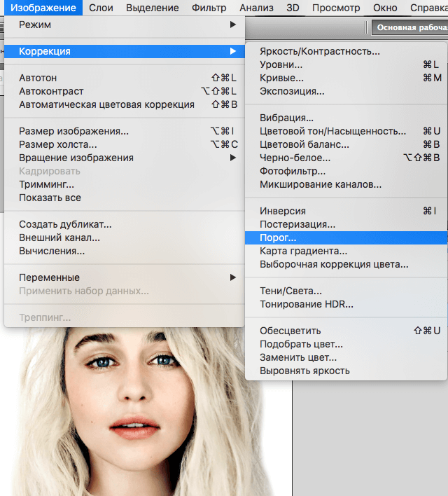Open Тонирование HDR dialog
Image resolution: width=448 pixels, height=496 pixels.
coord(346,304)
